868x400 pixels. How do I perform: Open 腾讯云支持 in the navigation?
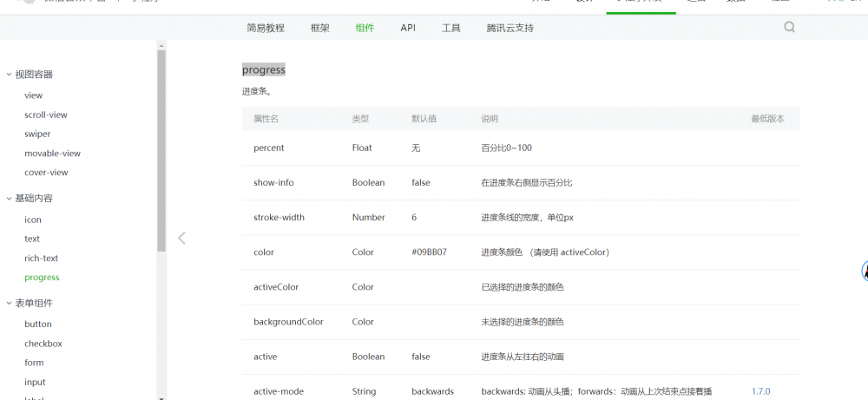point(510,28)
